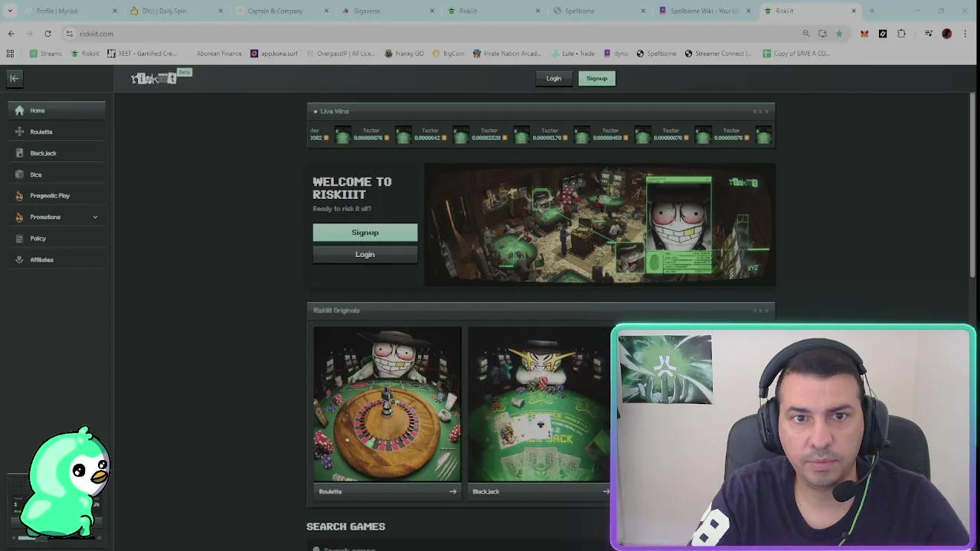Open the BigCoin bookmark
This screenshot has width=980, height=551.
[x=448, y=54]
